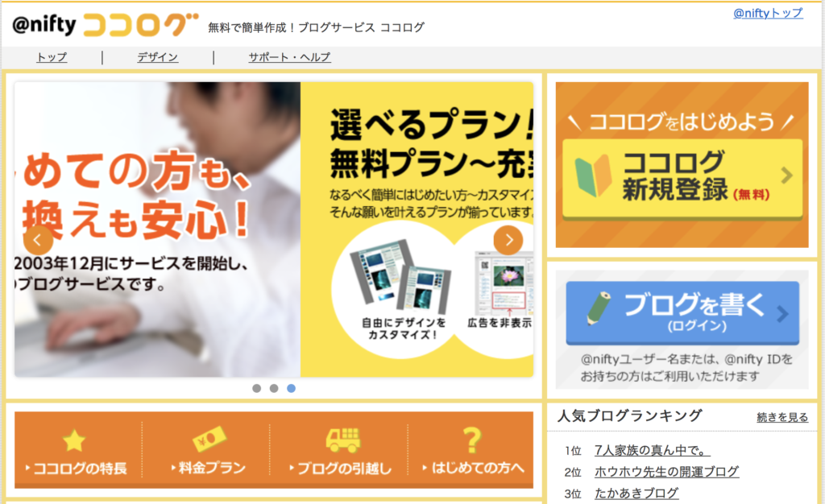Click the question mark icon for はじめての方へ
Screen dimensions: 825x504
click(472, 440)
